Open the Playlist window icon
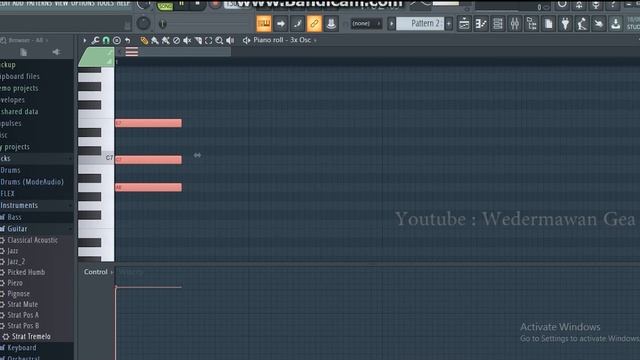This screenshot has width=640, height=360. 464,24
